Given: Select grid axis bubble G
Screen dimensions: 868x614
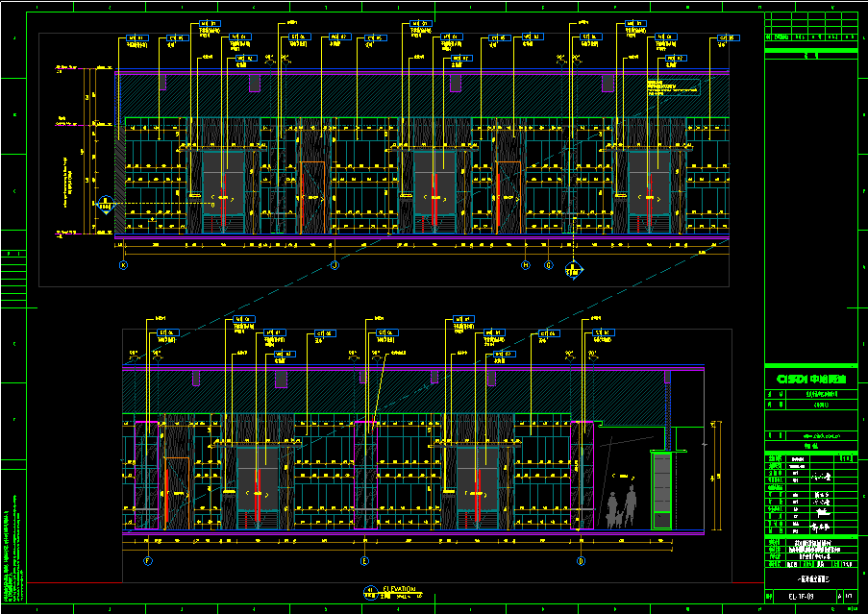Looking at the screenshot, I should click(x=549, y=264).
